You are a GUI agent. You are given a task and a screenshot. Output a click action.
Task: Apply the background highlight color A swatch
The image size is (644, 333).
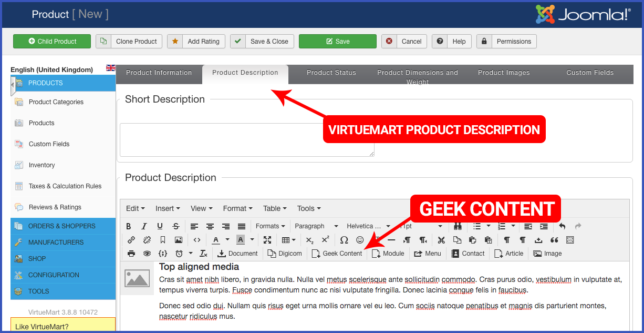241,240
